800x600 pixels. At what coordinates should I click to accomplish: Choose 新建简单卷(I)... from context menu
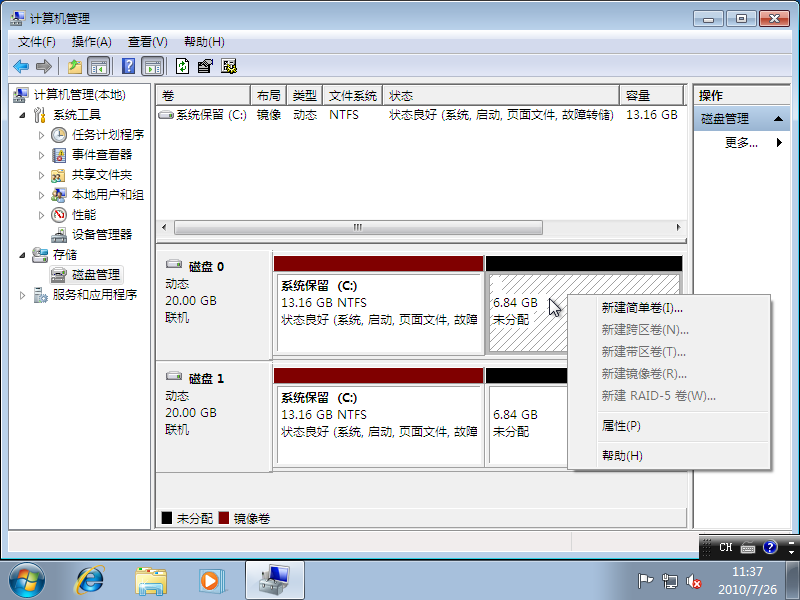pyautogui.click(x=684, y=308)
